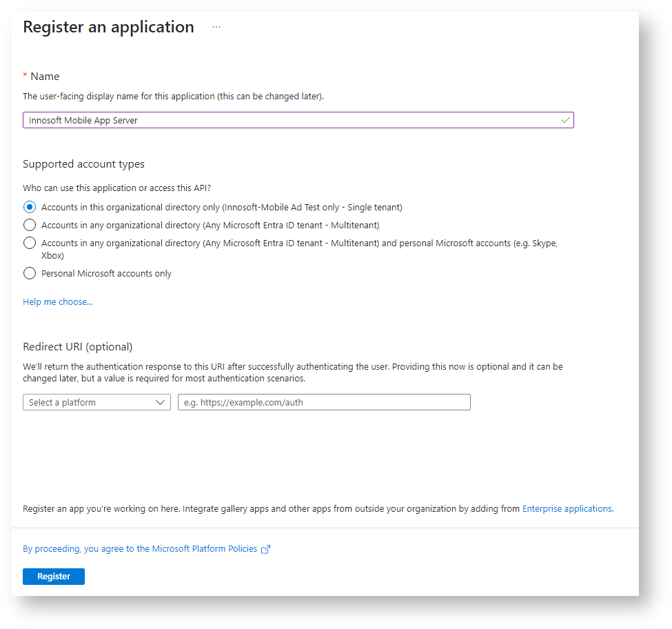Viewport: 672px width, 629px height.
Task: Click the Redirect URI (optional) heading
Action: pos(78,346)
